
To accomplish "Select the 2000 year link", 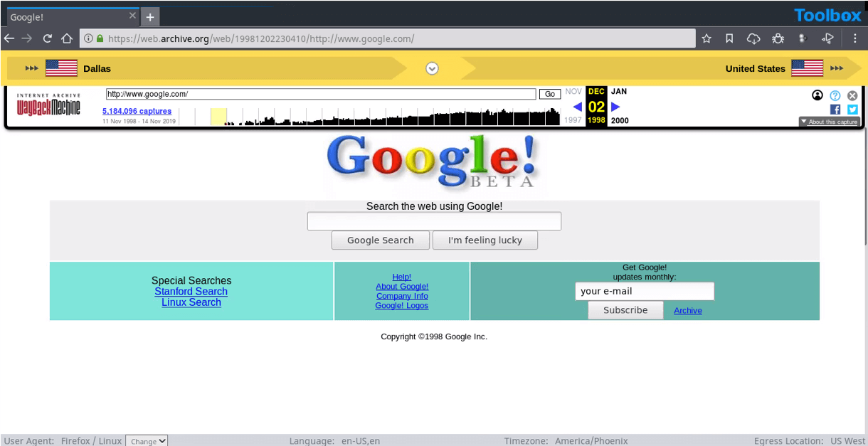I will point(620,121).
